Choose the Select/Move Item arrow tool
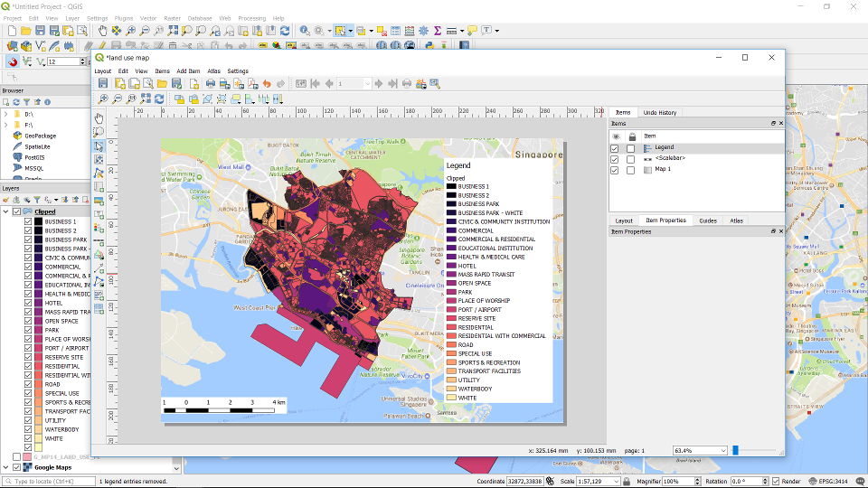This screenshot has height=488, width=868. point(99,145)
